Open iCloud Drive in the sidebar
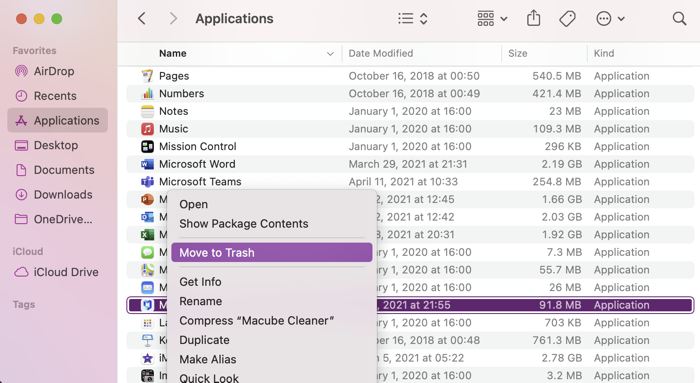This screenshot has width=700, height=383. (58, 272)
